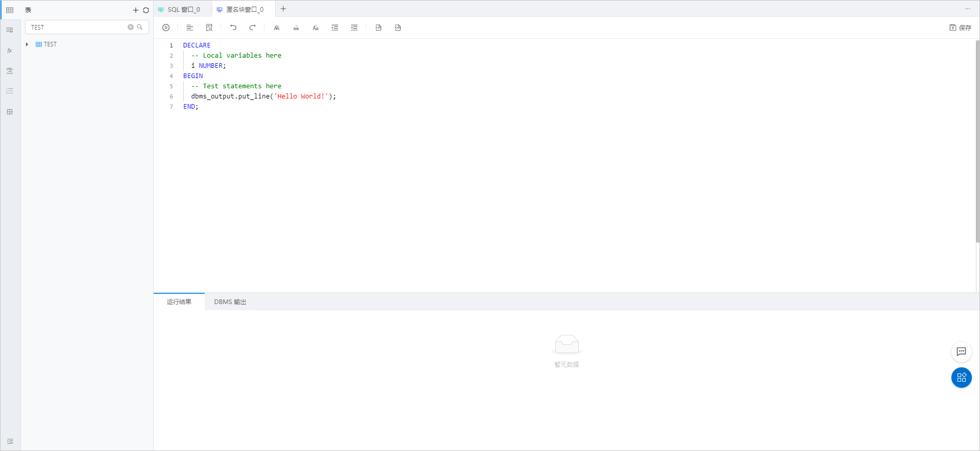Viewport: 980px width, 451px height.
Task: Click the format code icon in toolbar
Action: [x=190, y=28]
